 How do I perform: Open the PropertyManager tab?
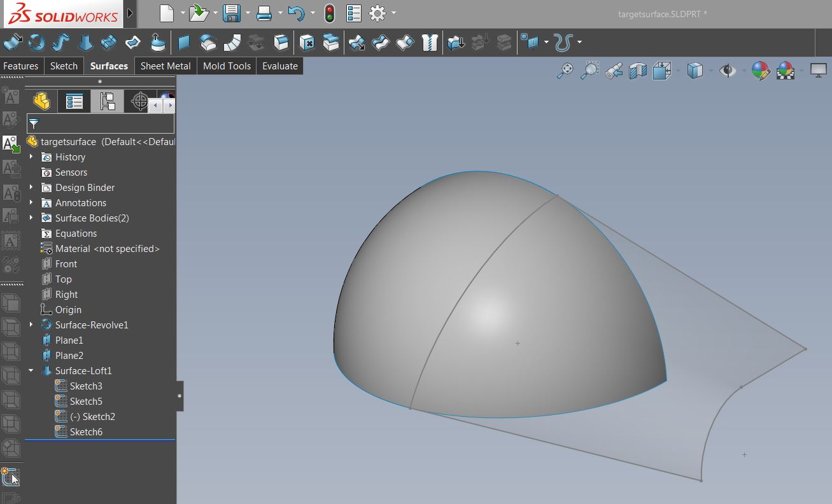pos(74,101)
